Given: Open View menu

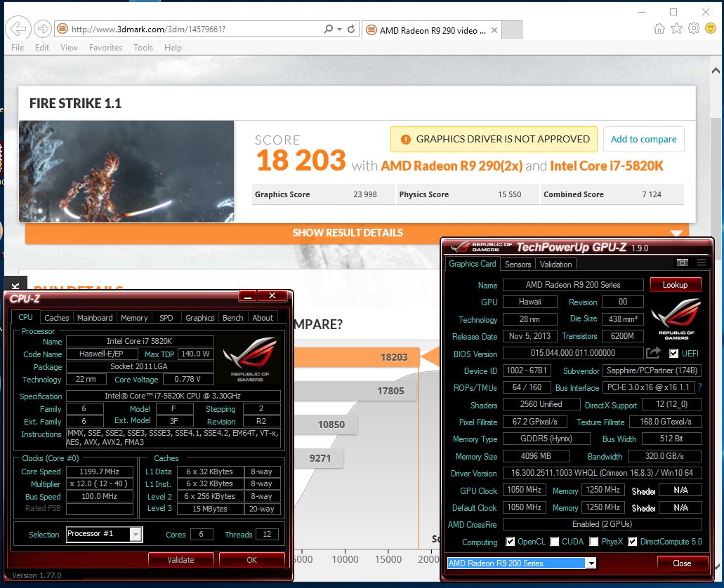Looking at the screenshot, I should click(69, 48).
